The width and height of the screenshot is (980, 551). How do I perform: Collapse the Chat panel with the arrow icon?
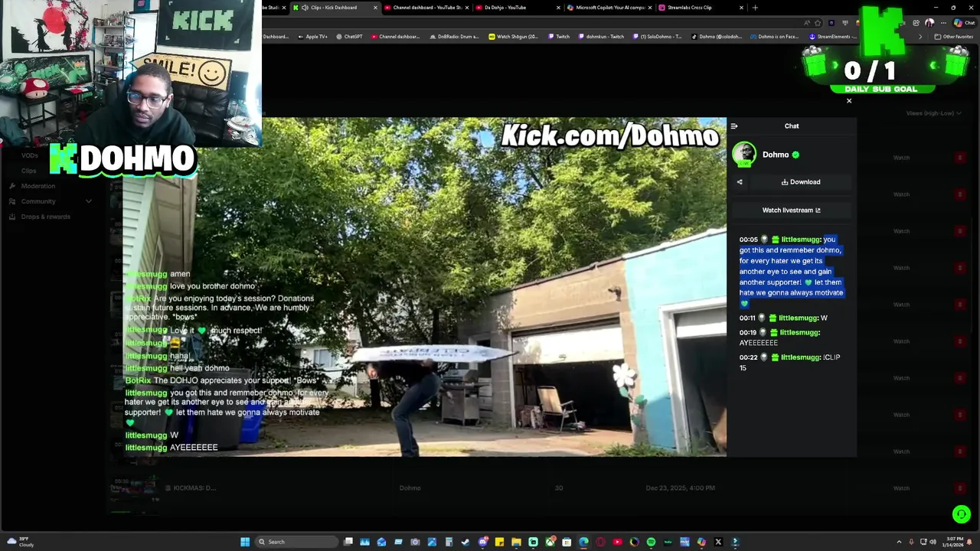click(x=734, y=126)
